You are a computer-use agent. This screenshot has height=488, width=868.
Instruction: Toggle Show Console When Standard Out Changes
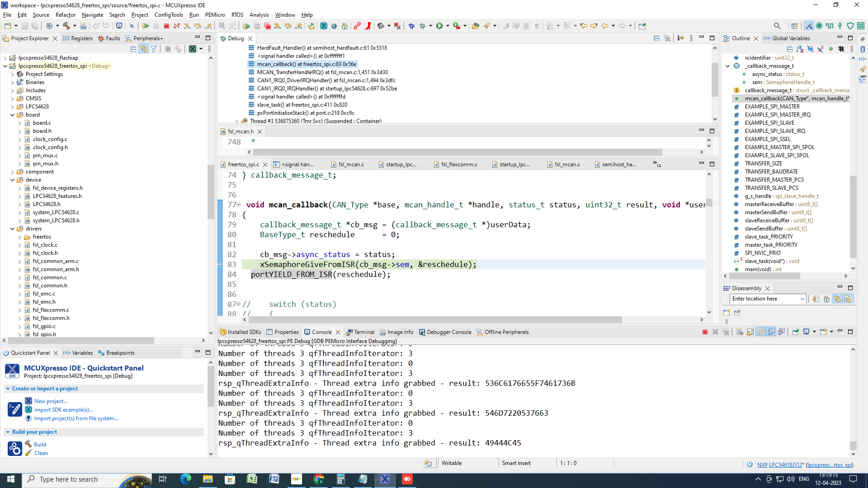tap(771, 332)
